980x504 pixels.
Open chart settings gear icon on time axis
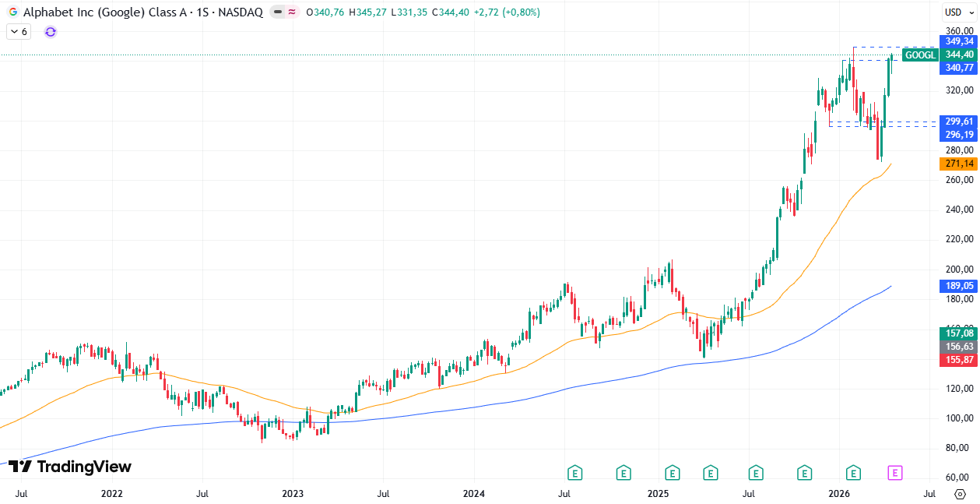click(960, 494)
